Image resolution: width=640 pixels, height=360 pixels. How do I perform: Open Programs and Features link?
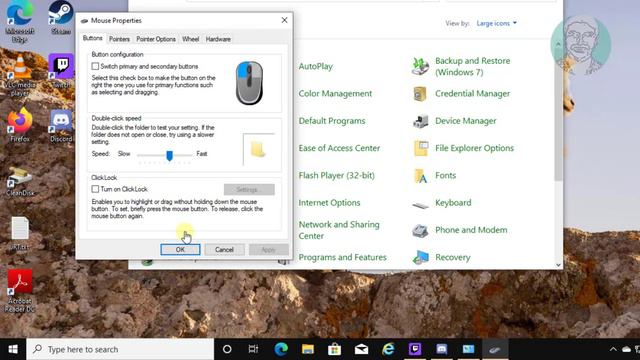tap(342, 258)
